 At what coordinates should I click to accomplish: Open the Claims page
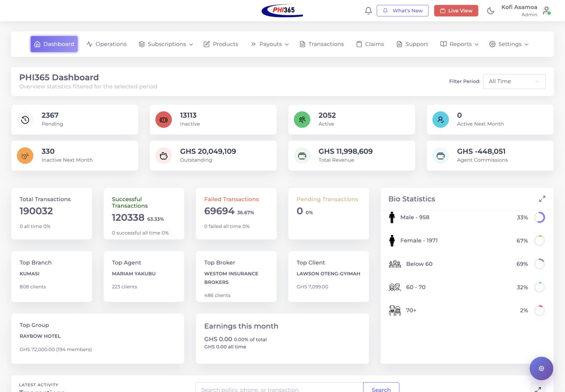[370, 44]
